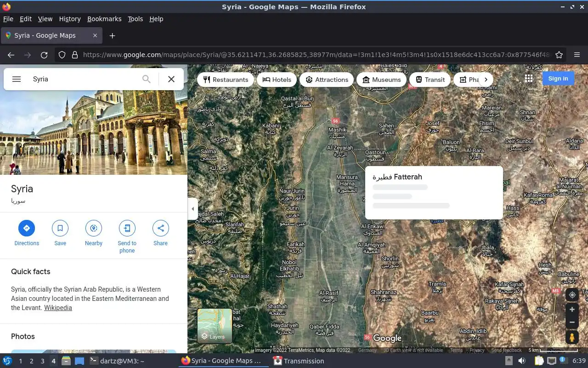Click the search magnifier icon
Viewport: 588px width, 368px height.
(146, 79)
